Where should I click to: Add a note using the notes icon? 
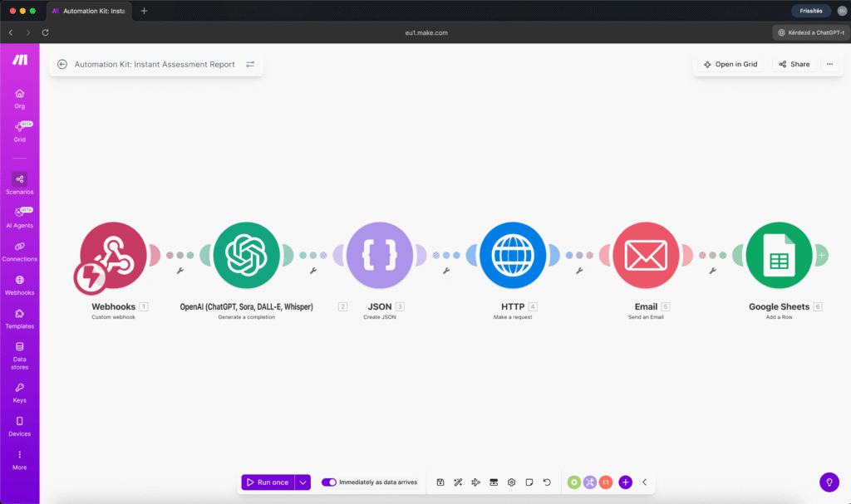click(x=529, y=482)
